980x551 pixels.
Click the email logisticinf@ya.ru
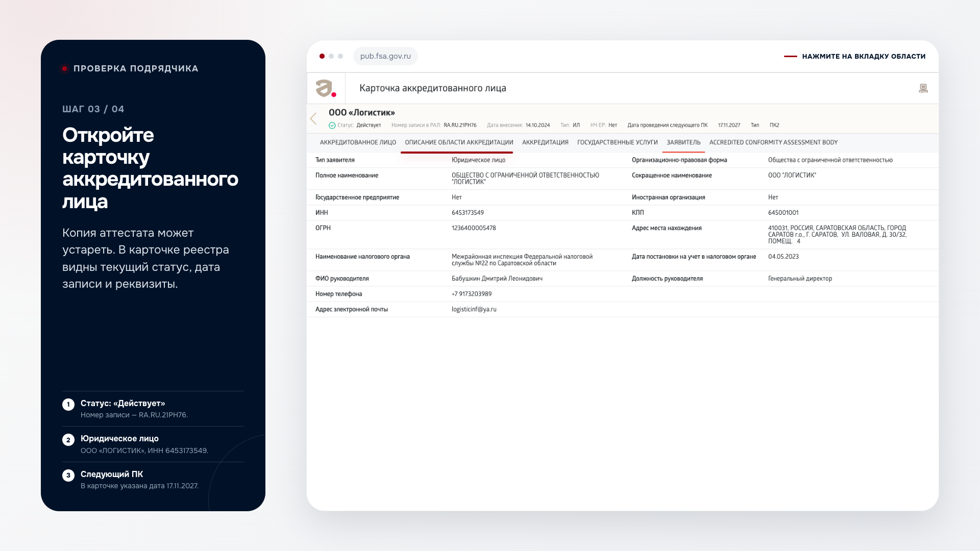[x=474, y=309]
